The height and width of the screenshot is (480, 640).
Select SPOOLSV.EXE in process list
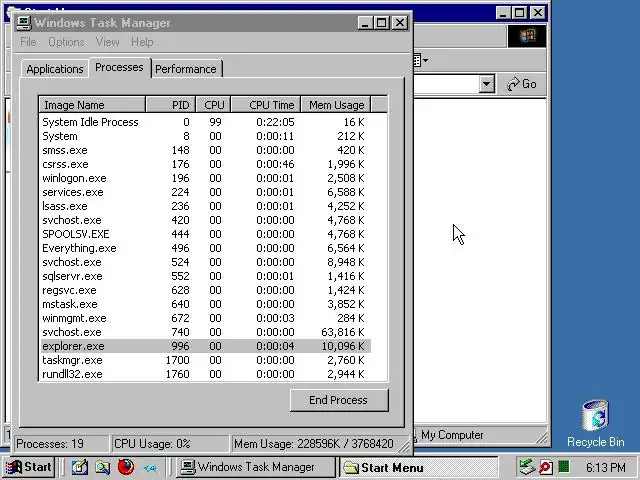[205, 234]
